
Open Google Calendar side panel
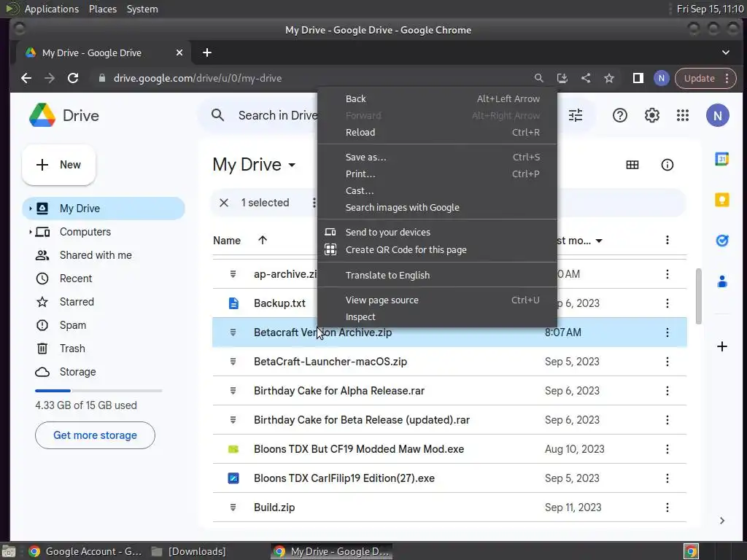tap(721, 158)
